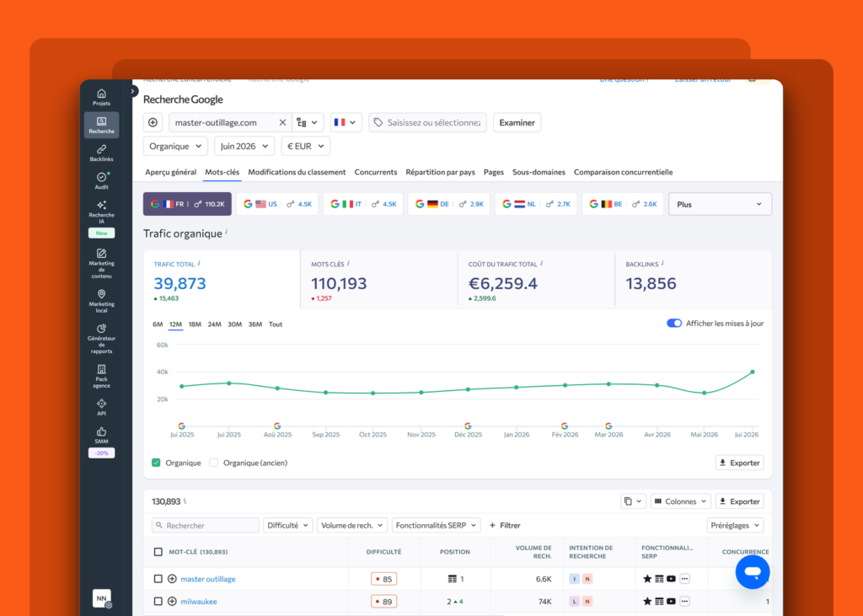
Task: Switch to Concurrents tab
Action: click(376, 172)
